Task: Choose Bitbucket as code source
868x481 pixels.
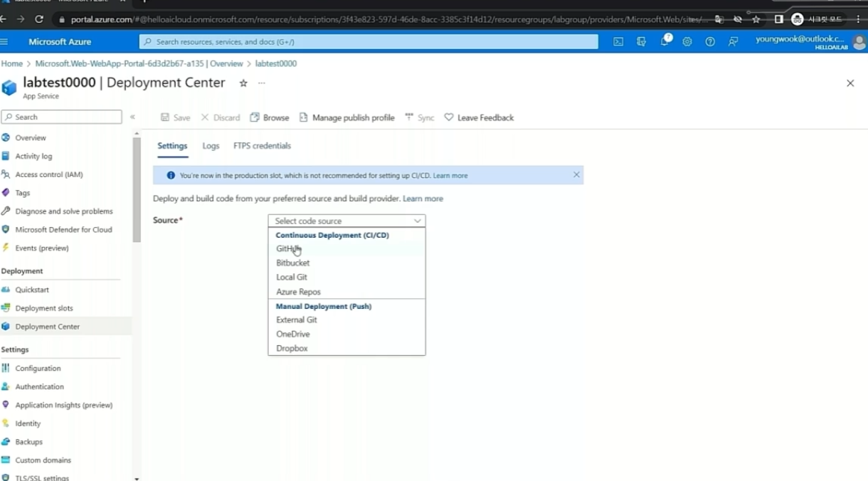Action: pyautogui.click(x=346, y=263)
